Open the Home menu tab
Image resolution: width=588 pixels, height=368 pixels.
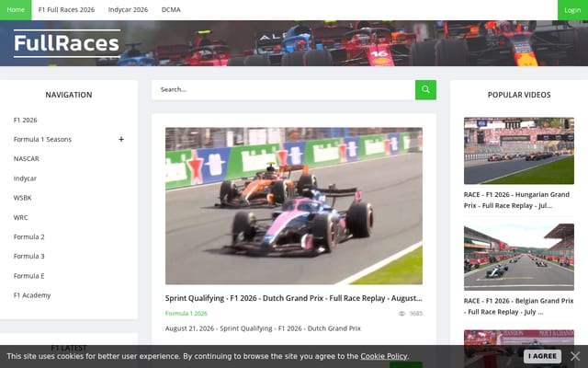tap(16, 10)
